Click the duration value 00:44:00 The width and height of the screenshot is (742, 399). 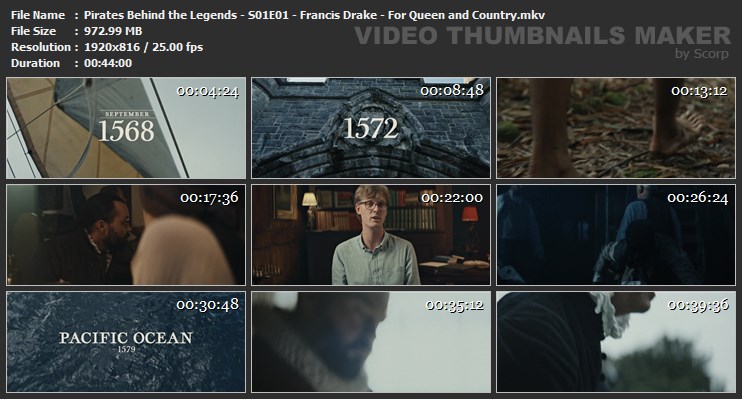pyautogui.click(x=108, y=63)
